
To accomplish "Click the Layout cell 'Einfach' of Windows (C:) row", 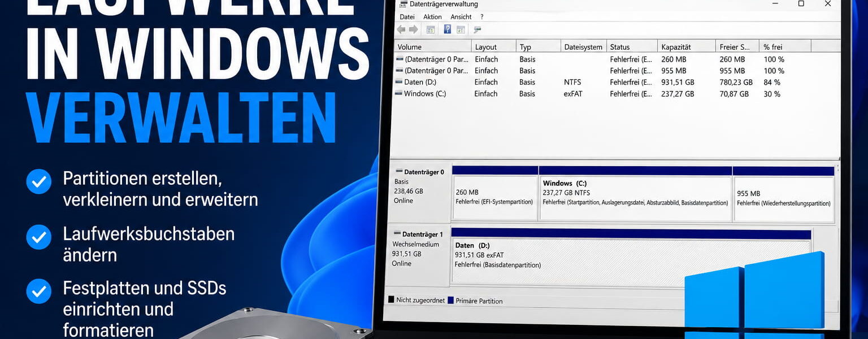I will [x=486, y=94].
